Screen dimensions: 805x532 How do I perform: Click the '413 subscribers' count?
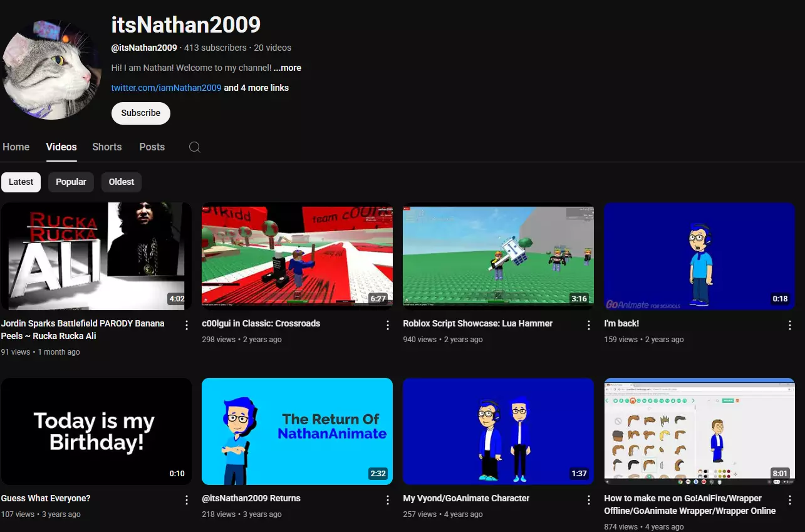click(216, 48)
